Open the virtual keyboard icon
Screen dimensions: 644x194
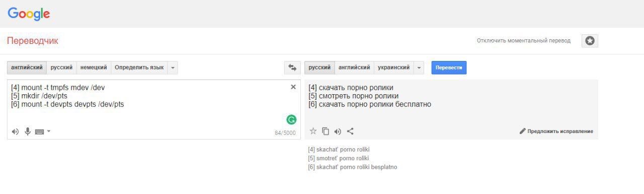pyautogui.click(x=40, y=132)
